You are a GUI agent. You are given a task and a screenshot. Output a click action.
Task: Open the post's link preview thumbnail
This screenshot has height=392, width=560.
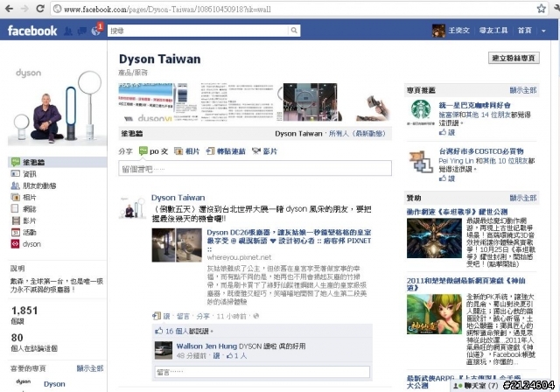[x=177, y=245]
